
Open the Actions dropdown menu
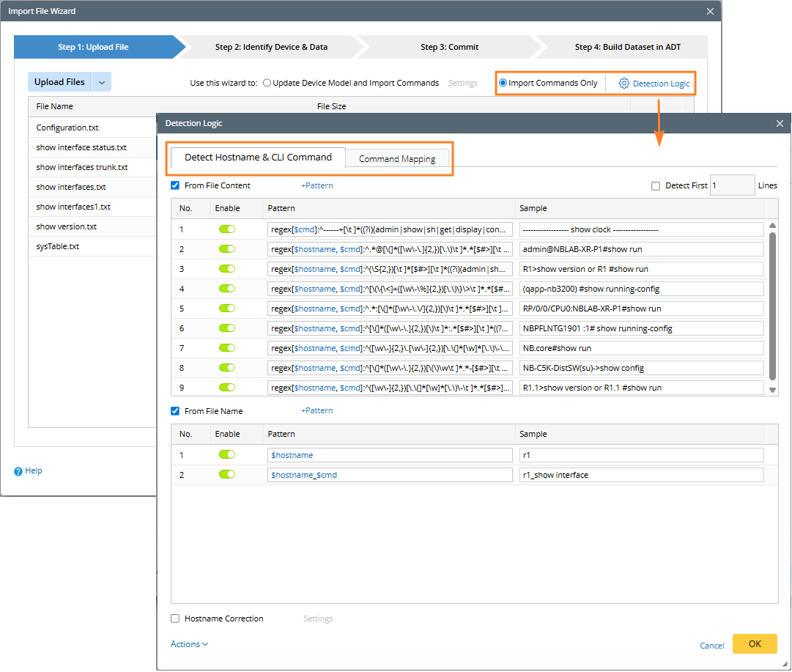[189, 644]
